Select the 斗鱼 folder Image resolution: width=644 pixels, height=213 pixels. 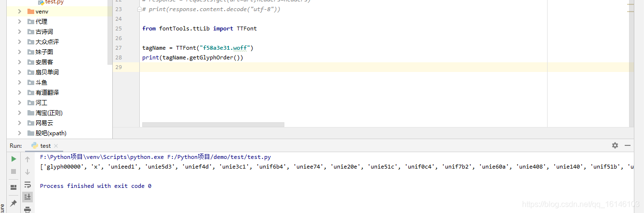coord(38,83)
